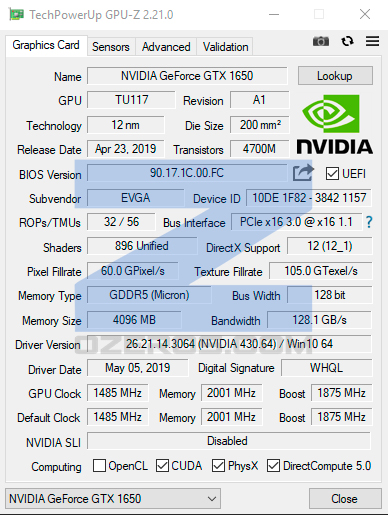Image resolution: width=388 pixels, height=515 pixels.
Task: Toggle the PhysX checkbox
Action: click(218, 466)
